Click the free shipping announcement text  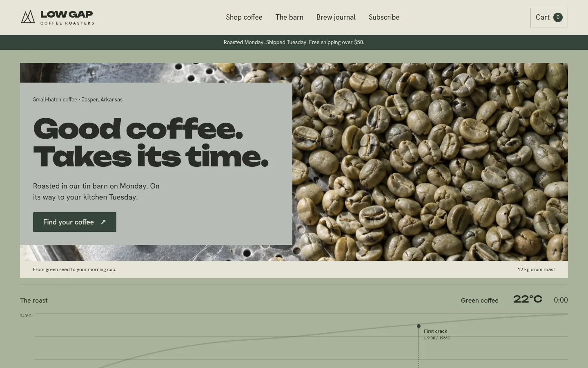[294, 43]
